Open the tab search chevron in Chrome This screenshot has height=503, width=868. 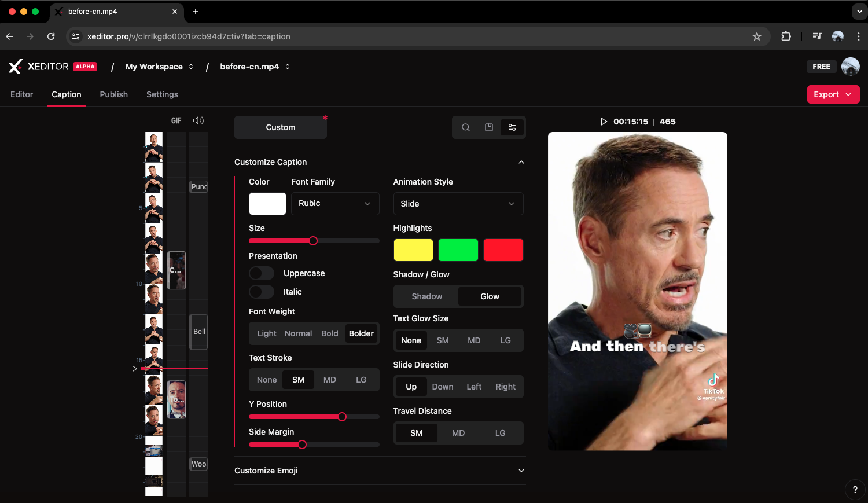coord(859,12)
